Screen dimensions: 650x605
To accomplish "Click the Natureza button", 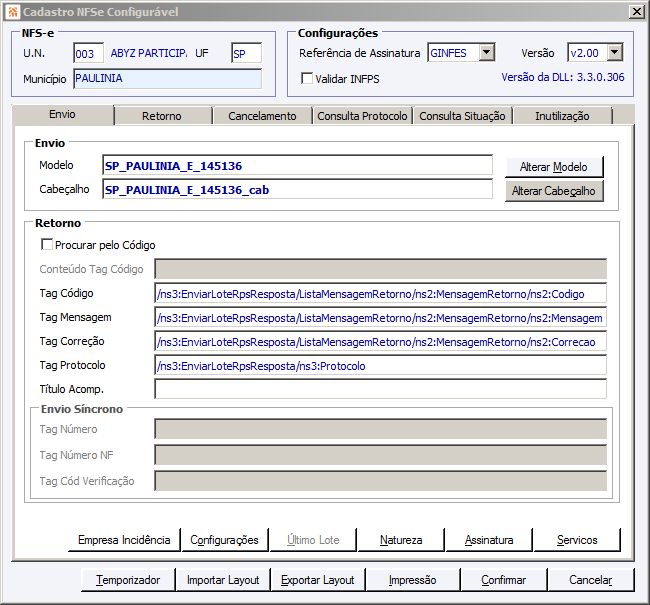I will (401, 540).
